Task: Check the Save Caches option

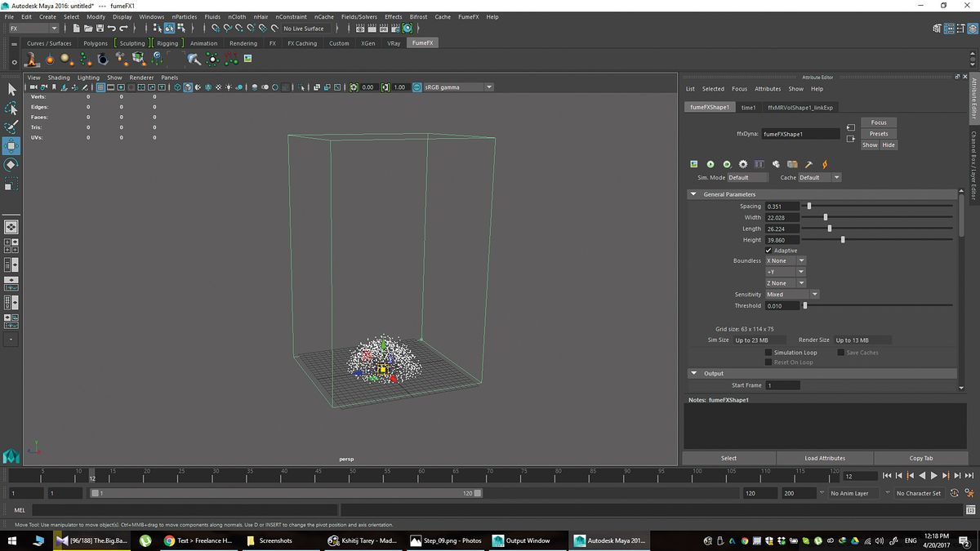Action: point(840,352)
